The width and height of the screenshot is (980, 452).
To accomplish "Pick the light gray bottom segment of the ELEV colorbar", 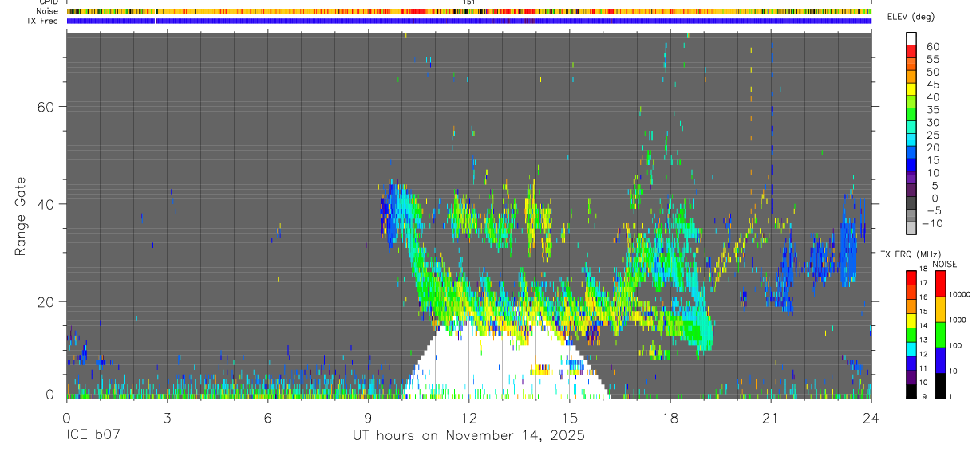I will 911,228.
